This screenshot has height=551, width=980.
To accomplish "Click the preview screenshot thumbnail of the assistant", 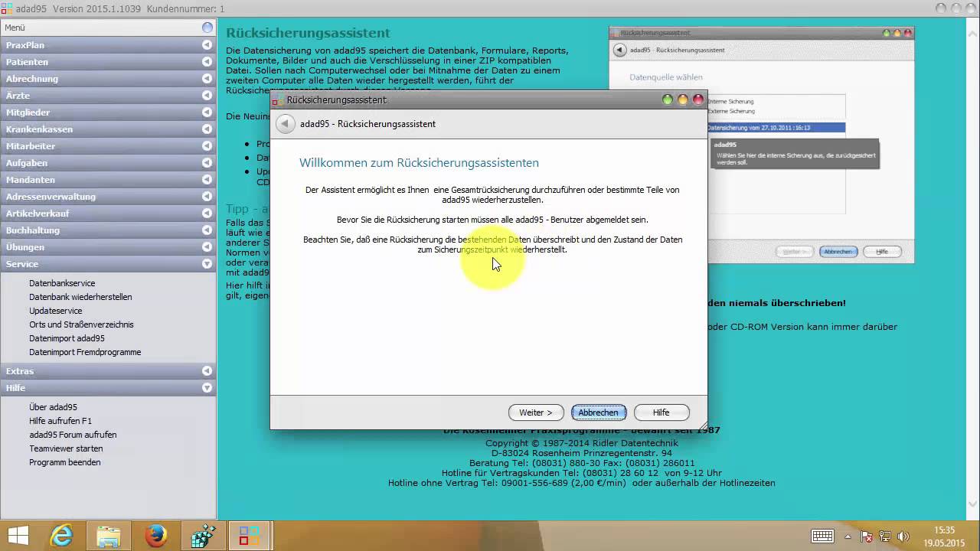I will coord(762,145).
